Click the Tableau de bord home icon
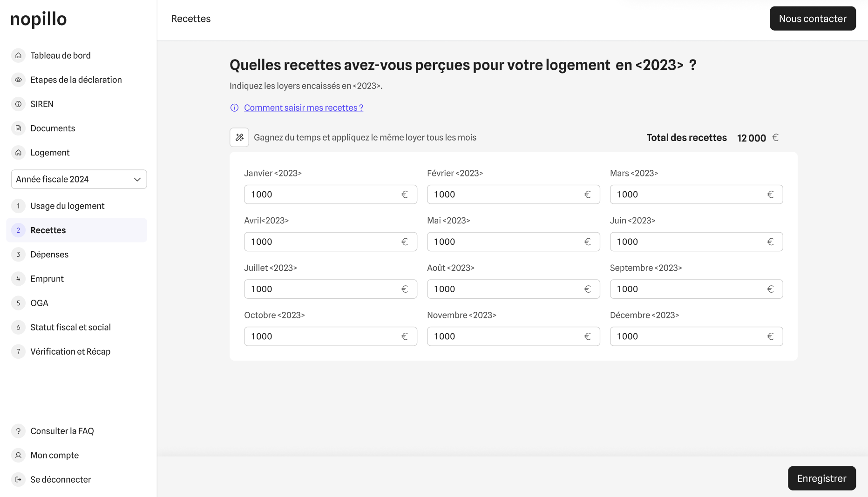The image size is (868, 497). 18,55
